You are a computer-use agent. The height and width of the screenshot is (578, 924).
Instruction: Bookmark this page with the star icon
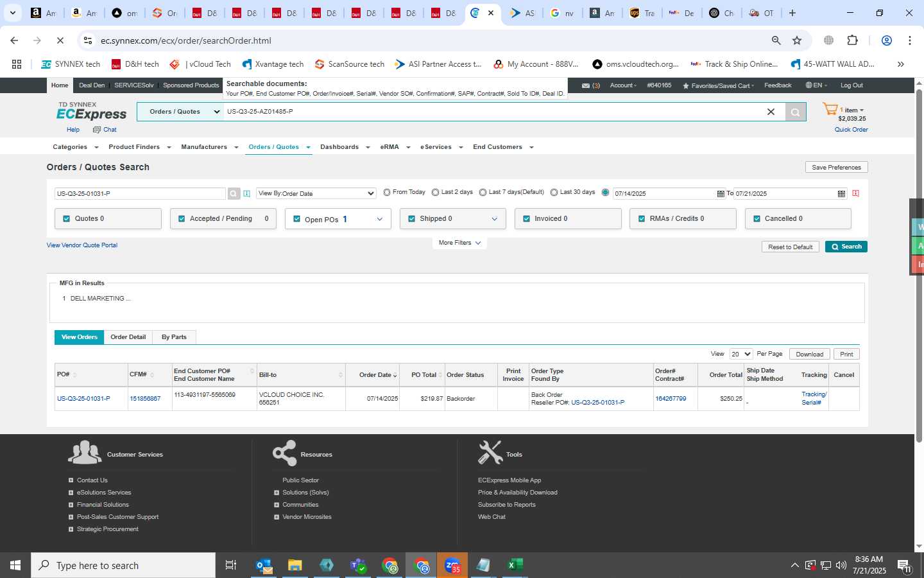pos(797,40)
